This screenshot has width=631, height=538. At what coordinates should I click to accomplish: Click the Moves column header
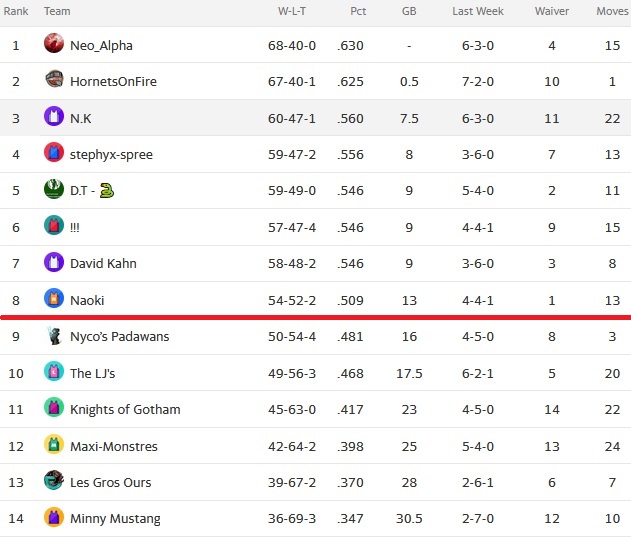pyautogui.click(x=612, y=11)
